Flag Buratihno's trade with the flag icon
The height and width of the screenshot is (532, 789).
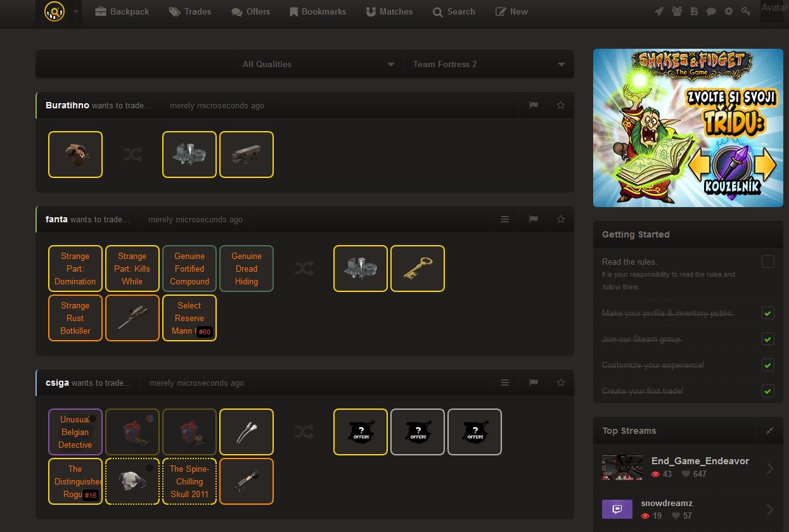[x=533, y=105]
